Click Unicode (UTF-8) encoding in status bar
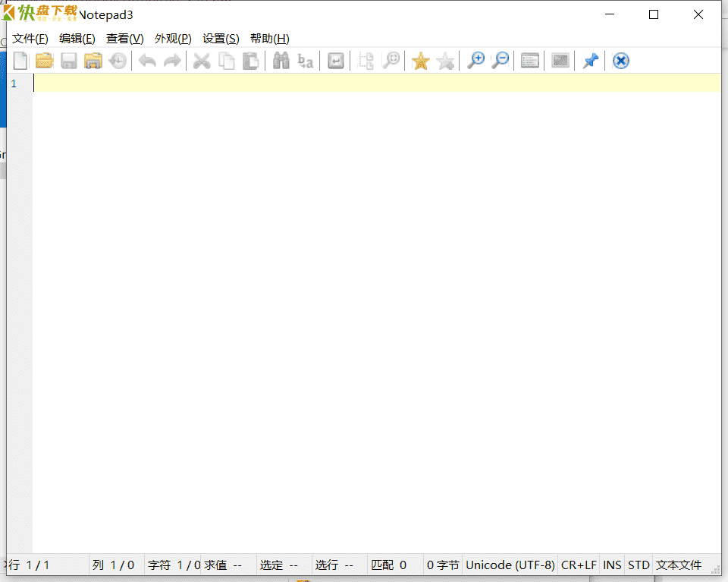Image resolution: width=728 pixels, height=582 pixels. (510, 565)
